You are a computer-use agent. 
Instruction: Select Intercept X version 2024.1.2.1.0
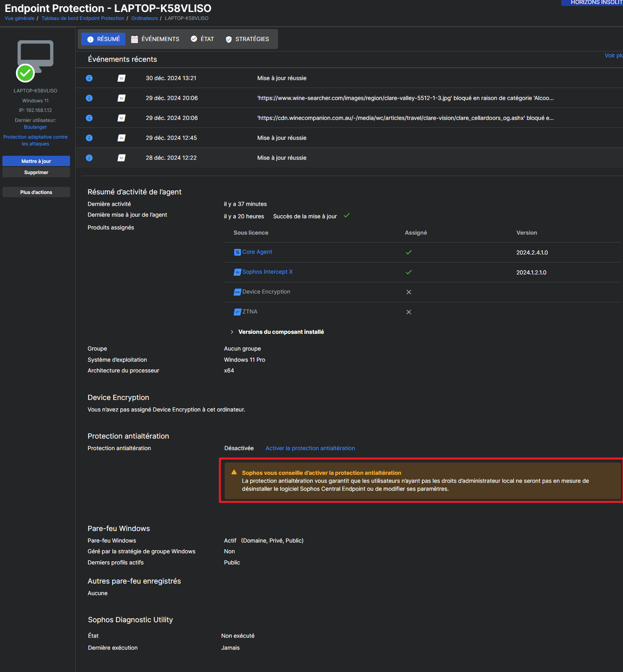click(x=531, y=272)
